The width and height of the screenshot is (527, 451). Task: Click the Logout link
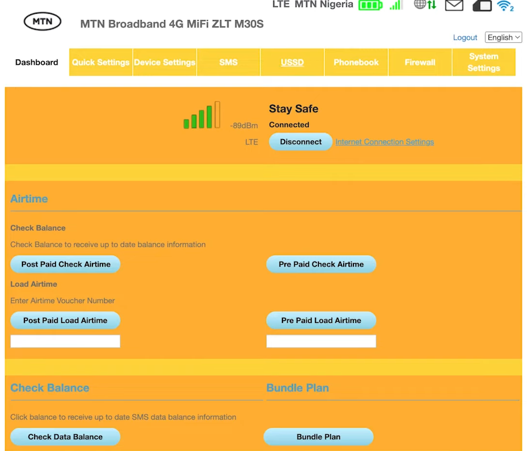[465, 37]
